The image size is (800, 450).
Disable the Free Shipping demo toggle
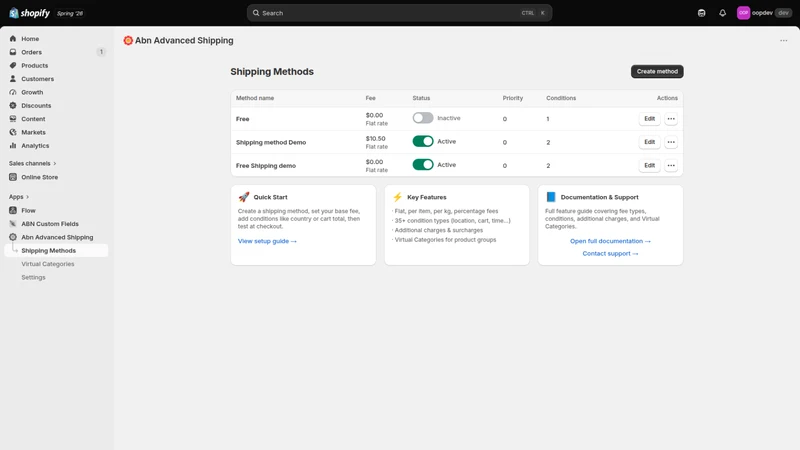coord(423,165)
